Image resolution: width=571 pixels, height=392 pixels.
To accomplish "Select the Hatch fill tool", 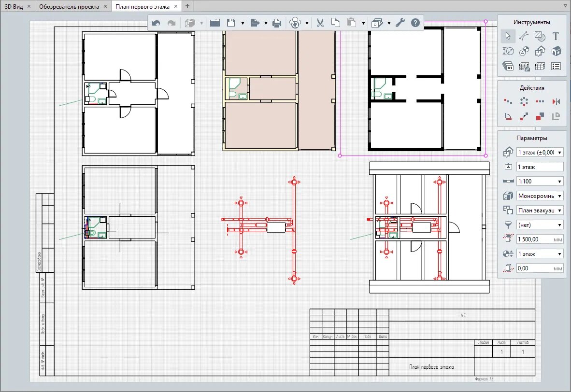I will tap(540, 36).
